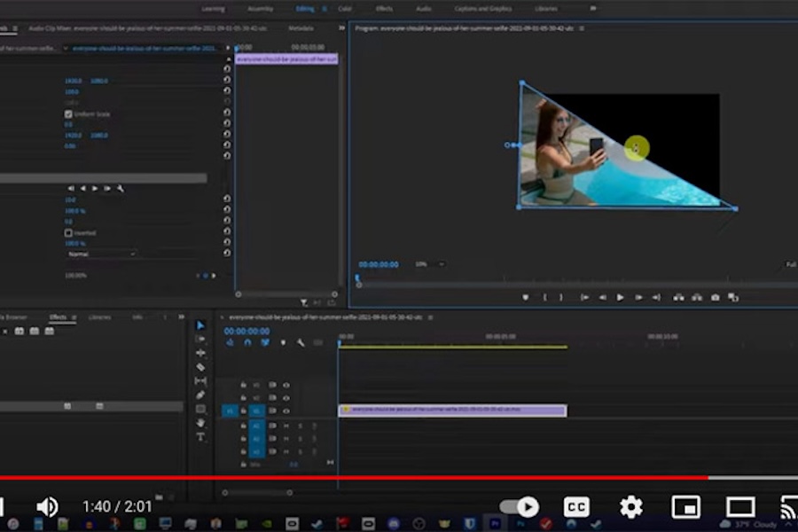Expand overflow workspaces chevron in top bar
The height and width of the screenshot is (532, 798).
(593, 9)
